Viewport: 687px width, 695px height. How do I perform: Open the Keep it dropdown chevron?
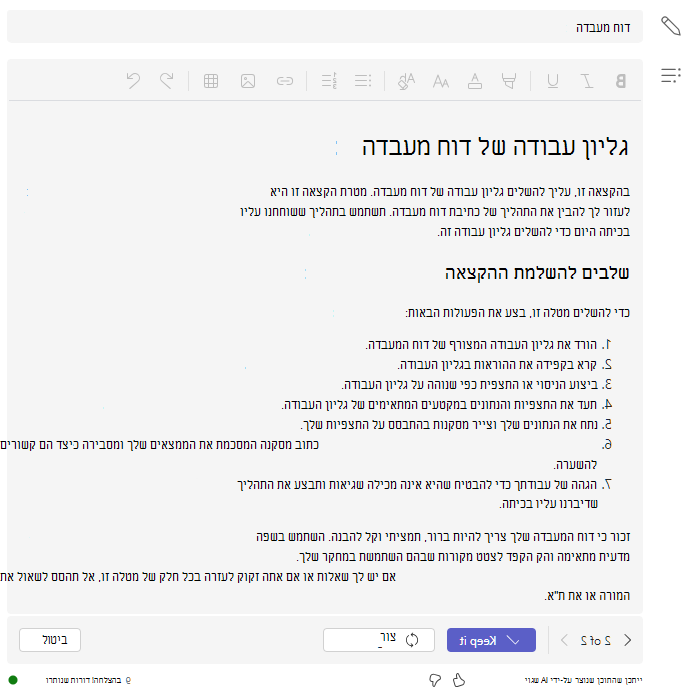click(513, 640)
